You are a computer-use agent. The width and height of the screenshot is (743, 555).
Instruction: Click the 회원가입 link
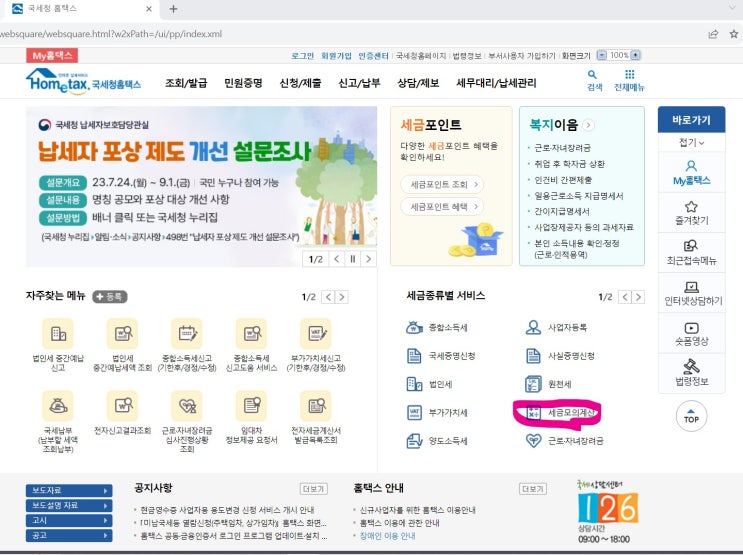click(x=336, y=56)
